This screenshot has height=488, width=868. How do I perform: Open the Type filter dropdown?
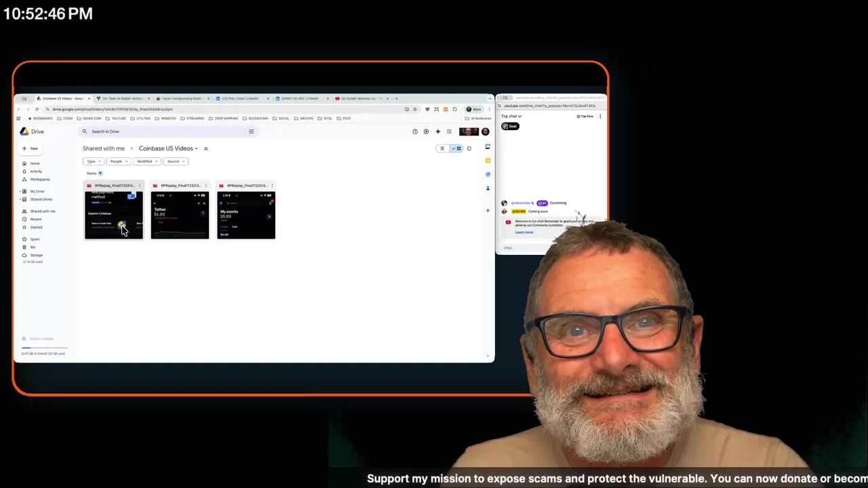[93, 161]
